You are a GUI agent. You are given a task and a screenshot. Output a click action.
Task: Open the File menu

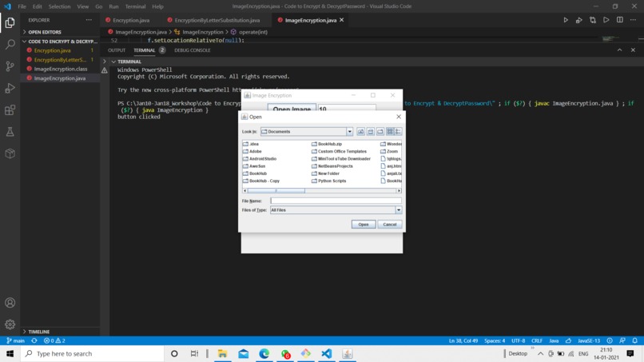(x=22, y=6)
